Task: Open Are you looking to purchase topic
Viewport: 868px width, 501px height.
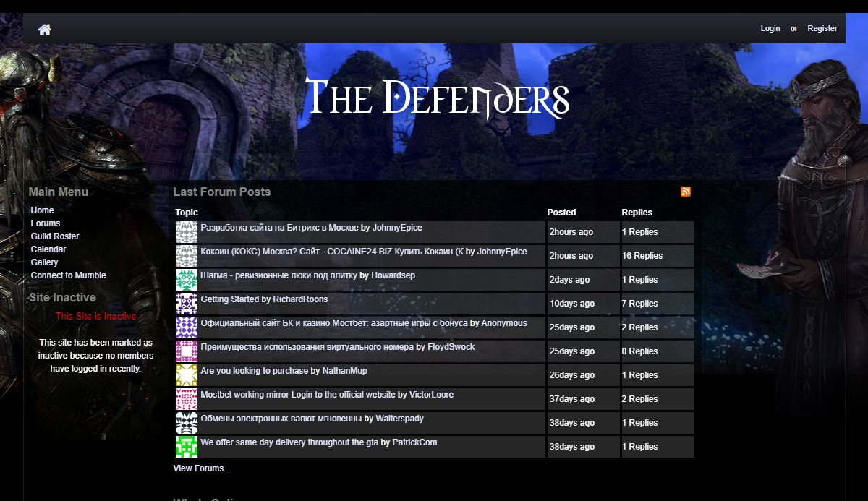Action: (255, 371)
